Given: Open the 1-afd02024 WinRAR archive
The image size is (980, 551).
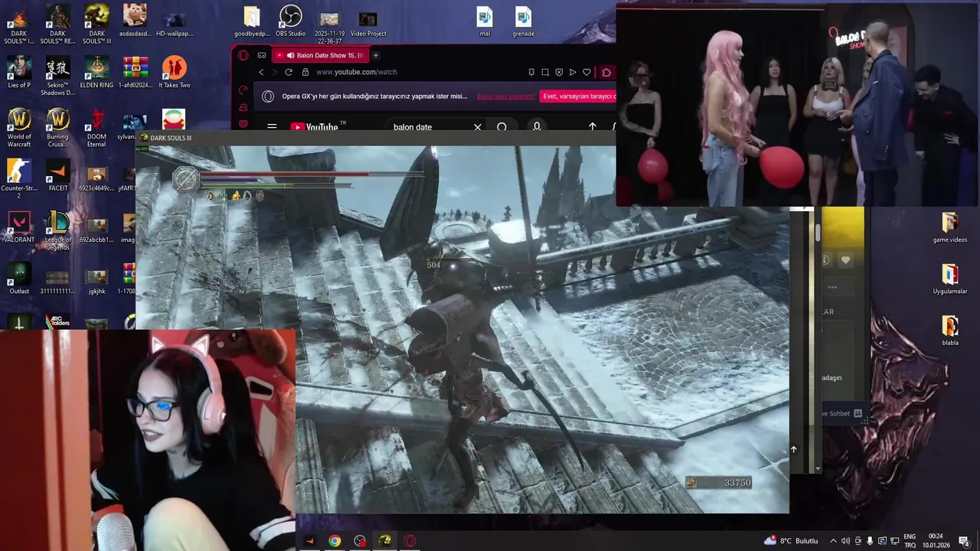Looking at the screenshot, I should pos(136,72).
